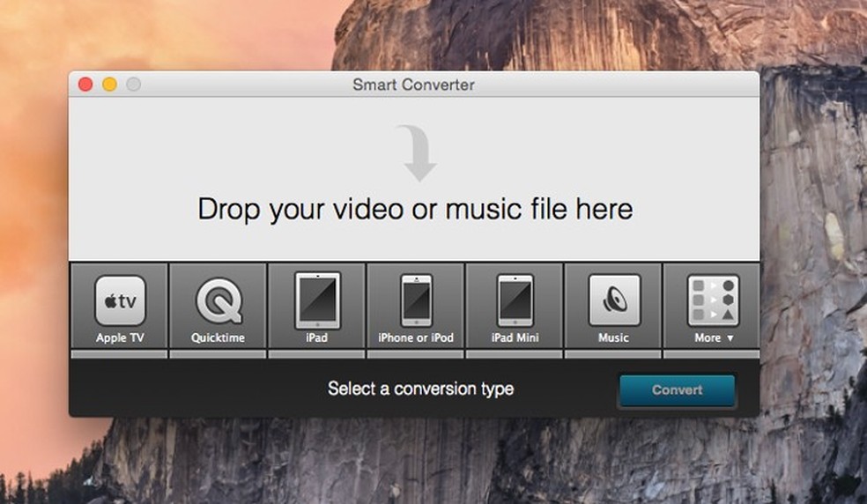
Task: Click the 'Select a conversion type' status text
Action: (421, 389)
